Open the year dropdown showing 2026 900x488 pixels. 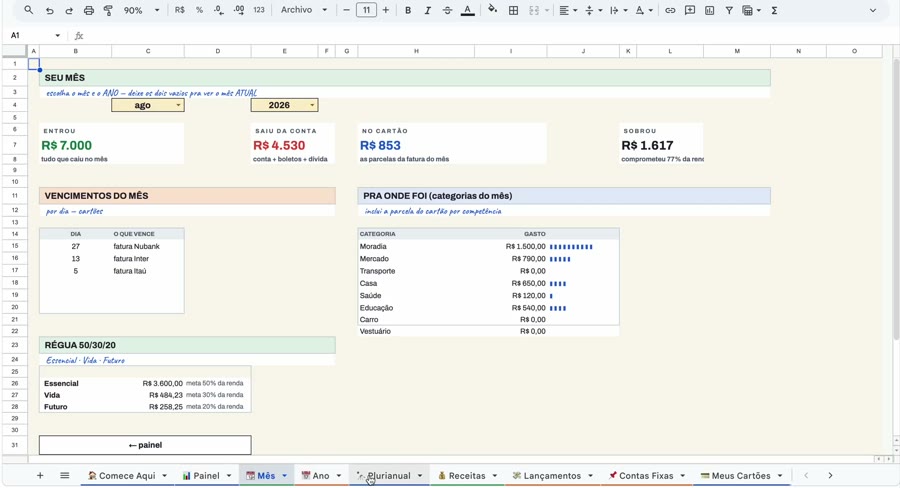(x=284, y=105)
